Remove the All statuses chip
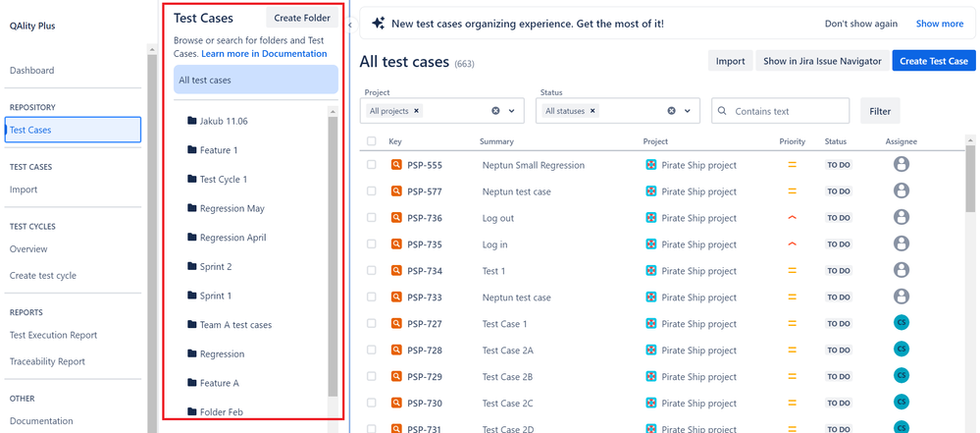Image resolution: width=980 pixels, height=433 pixels. click(x=593, y=111)
